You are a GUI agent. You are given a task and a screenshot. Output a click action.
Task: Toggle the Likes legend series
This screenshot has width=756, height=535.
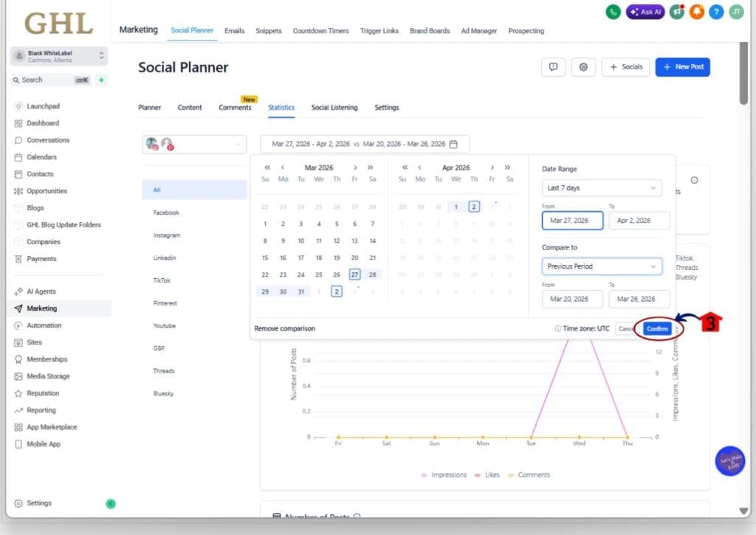coord(487,474)
